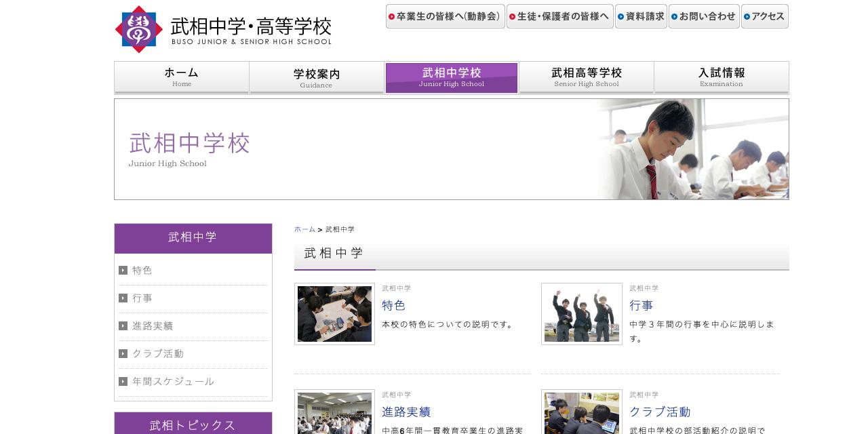
Task: Select the 学校案内 Guidance menu item
Action: click(316, 77)
